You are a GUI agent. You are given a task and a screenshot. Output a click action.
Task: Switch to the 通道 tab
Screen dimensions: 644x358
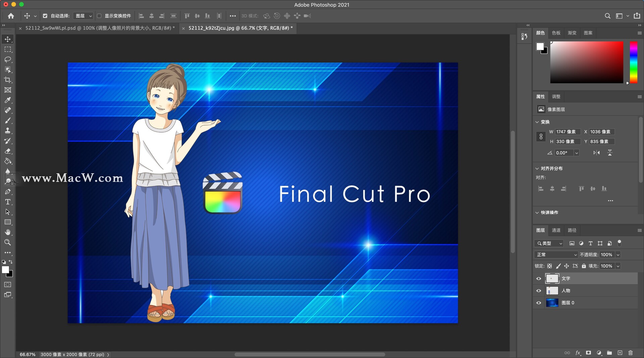[556, 230]
